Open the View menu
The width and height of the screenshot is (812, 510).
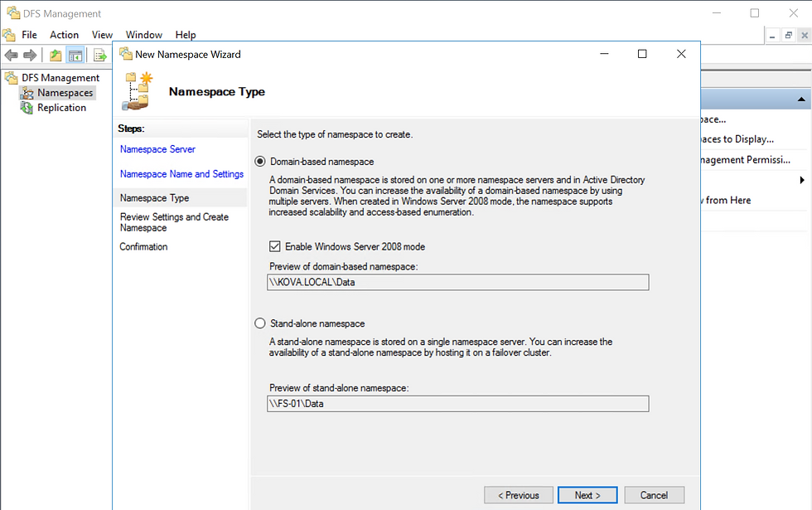(x=102, y=35)
